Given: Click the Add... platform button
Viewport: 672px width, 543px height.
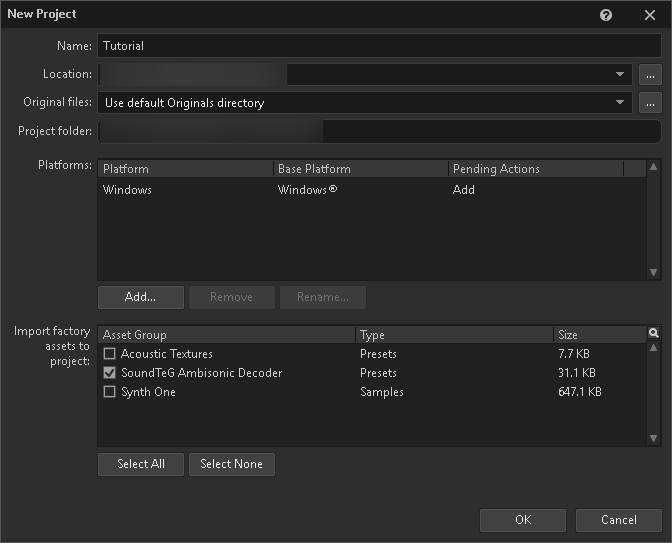Looking at the screenshot, I should [141, 297].
